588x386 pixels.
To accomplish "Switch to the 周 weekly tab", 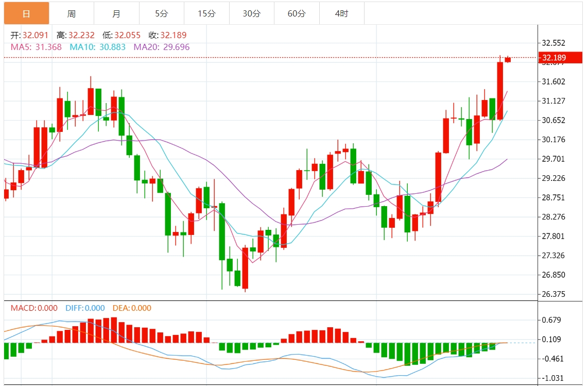I will (72, 13).
